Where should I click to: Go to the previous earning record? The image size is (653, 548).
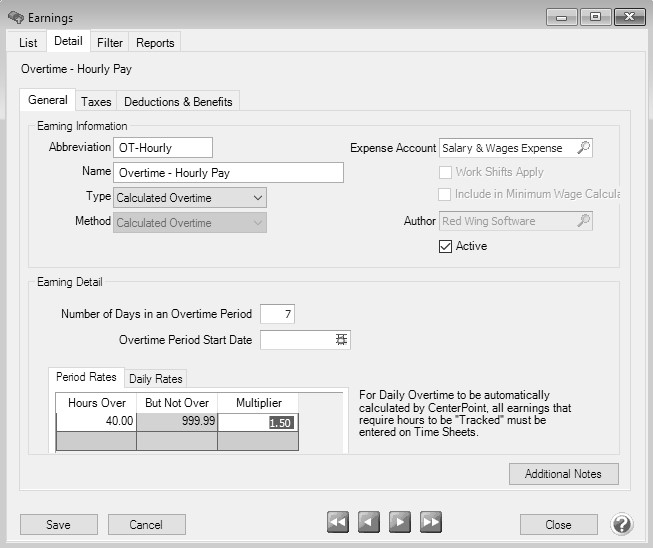click(369, 523)
